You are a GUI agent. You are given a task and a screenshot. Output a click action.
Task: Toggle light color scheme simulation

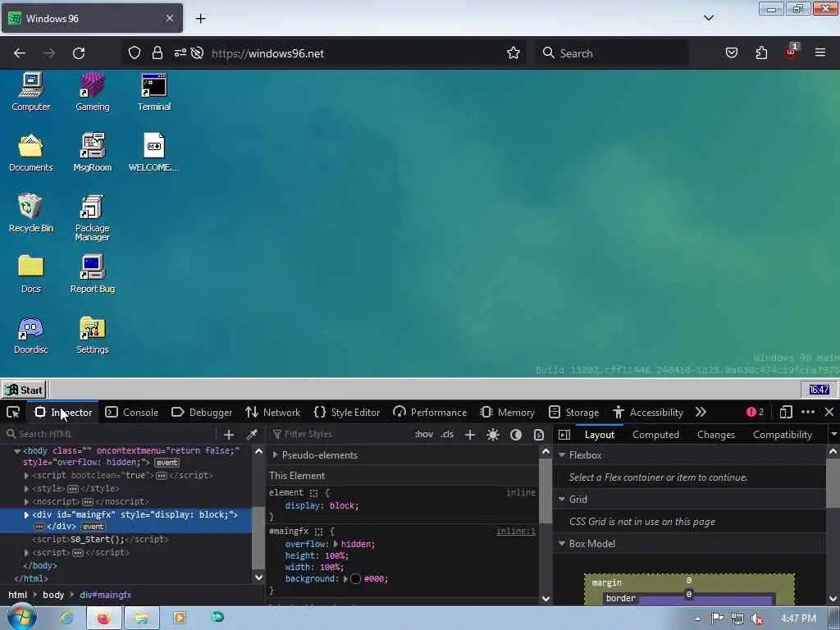(x=493, y=435)
